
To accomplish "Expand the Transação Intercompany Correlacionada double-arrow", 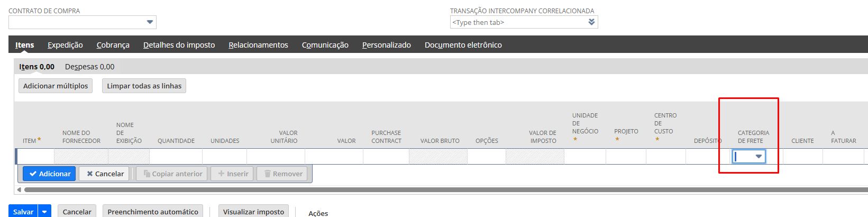I will coord(591,22).
